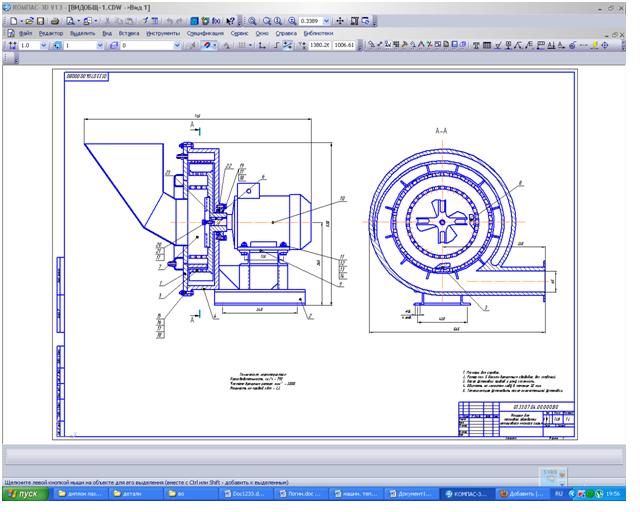Image resolution: width=640 pixels, height=512 pixels.
Task: Save the drawing with floppy icon
Action: tap(40, 21)
